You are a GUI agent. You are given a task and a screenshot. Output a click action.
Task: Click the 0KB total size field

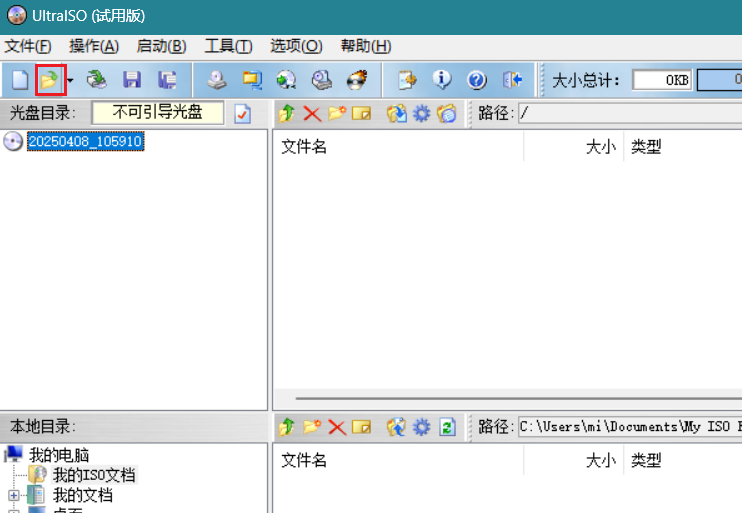[x=662, y=80]
